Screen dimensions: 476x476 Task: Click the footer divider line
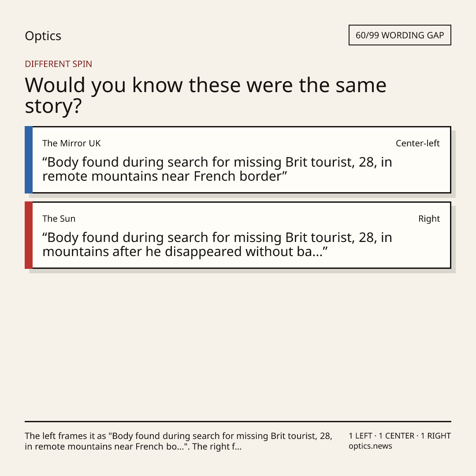click(x=238, y=421)
